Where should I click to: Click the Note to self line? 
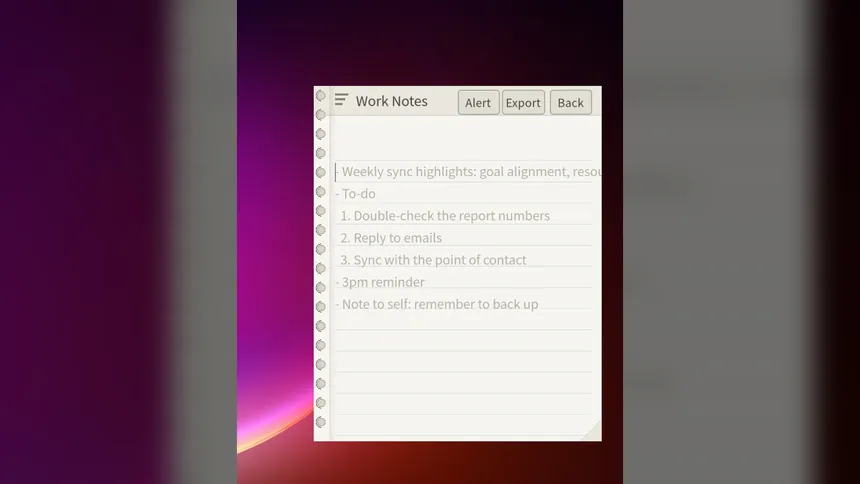(x=437, y=304)
